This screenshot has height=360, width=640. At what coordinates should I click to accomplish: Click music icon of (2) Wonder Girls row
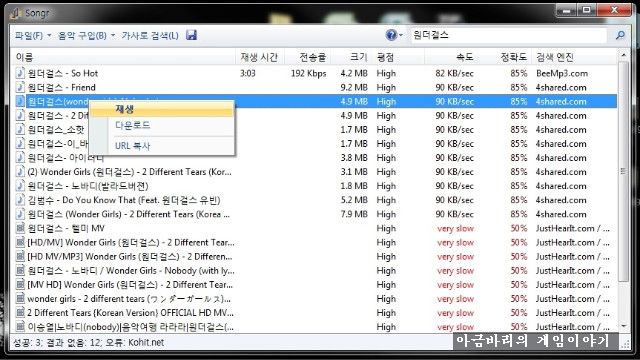pyautogui.click(x=20, y=172)
